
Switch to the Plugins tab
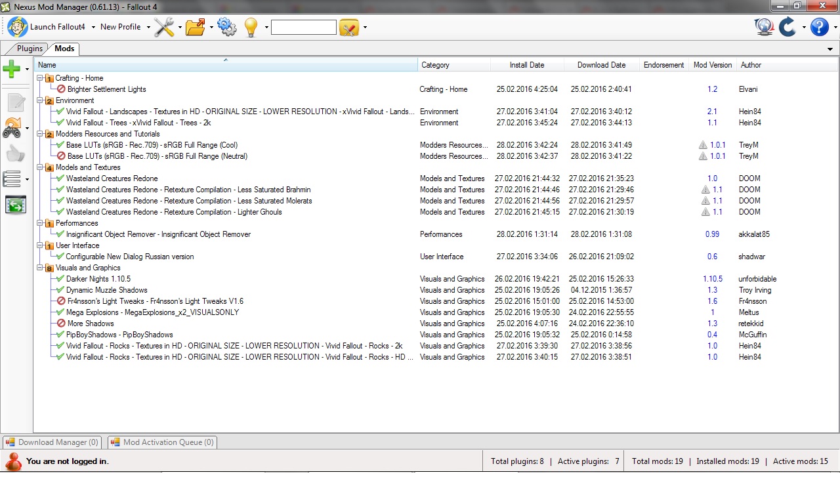29,49
